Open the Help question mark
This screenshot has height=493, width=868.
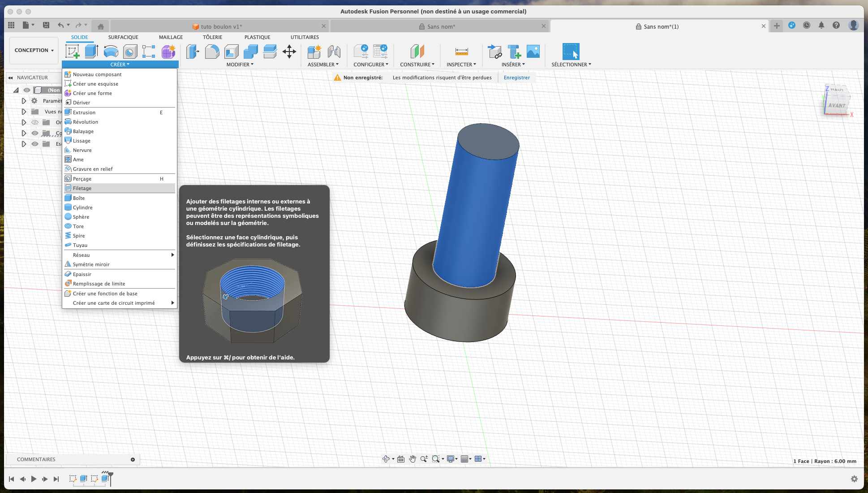tap(836, 26)
